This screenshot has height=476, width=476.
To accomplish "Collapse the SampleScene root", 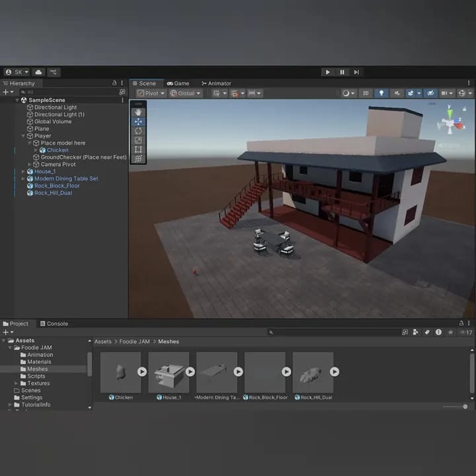I will [x=17, y=100].
